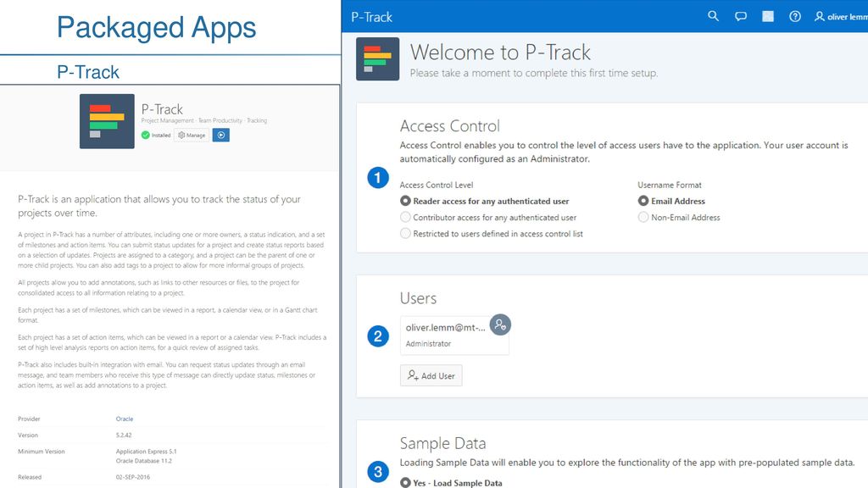Image resolution: width=868 pixels, height=488 pixels.
Task: Click the P-Track title in the blue header
Action: [x=371, y=17]
